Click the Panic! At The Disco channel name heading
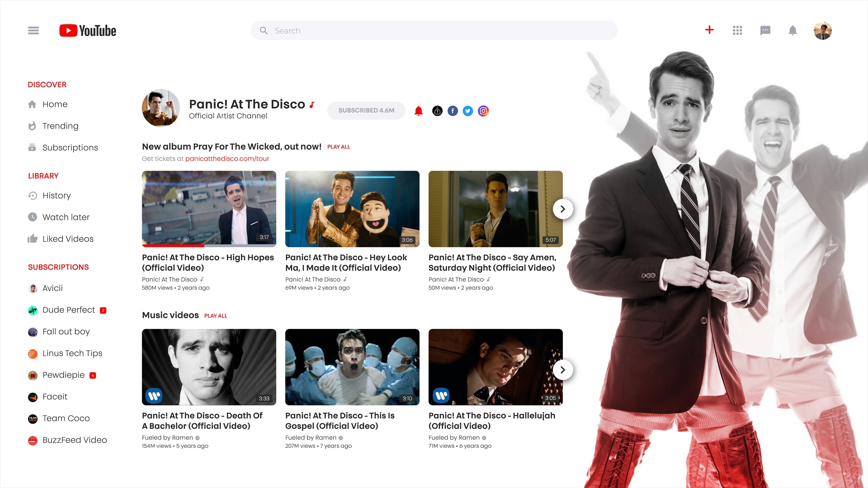Image resolution: width=868 pixels, height=488 pixels. [x=247, y=104]
